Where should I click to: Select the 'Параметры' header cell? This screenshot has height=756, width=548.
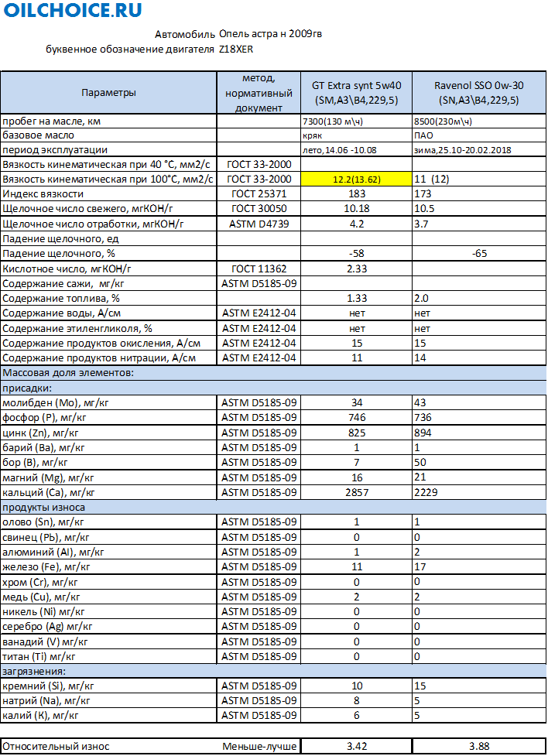point(108,93)
